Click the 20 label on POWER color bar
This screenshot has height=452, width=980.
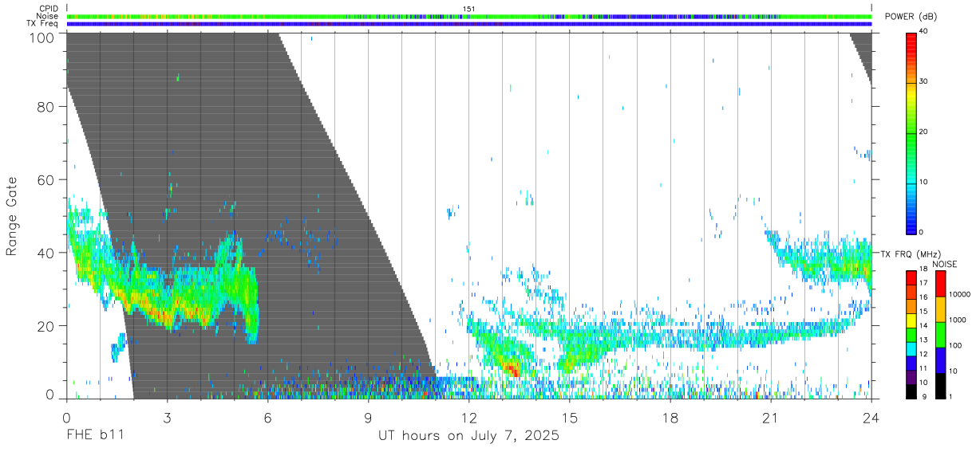[924, 132]
